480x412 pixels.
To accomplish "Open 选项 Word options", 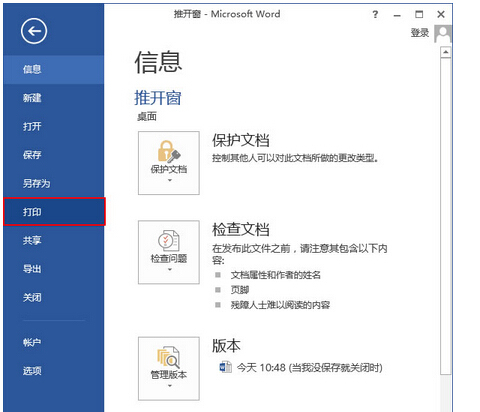I will click(x=54, y=371).
